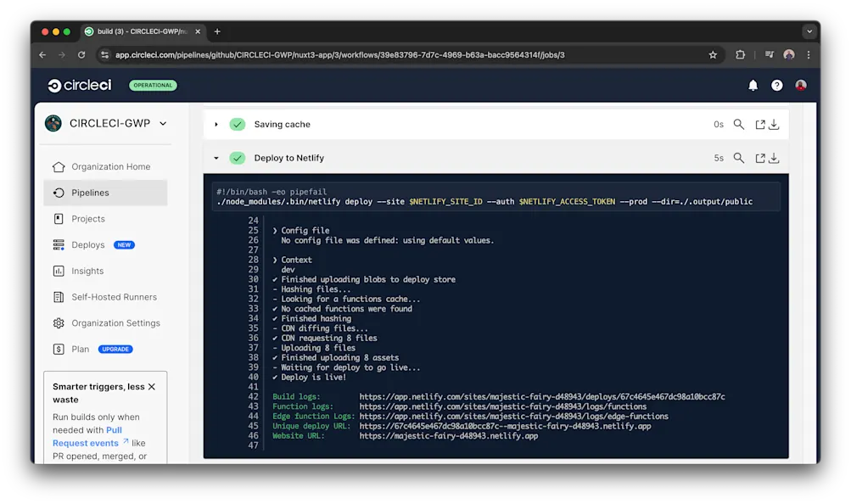851x504 pixels.
Task: Reload the page in the browser
Action: [x=81, y=55]
